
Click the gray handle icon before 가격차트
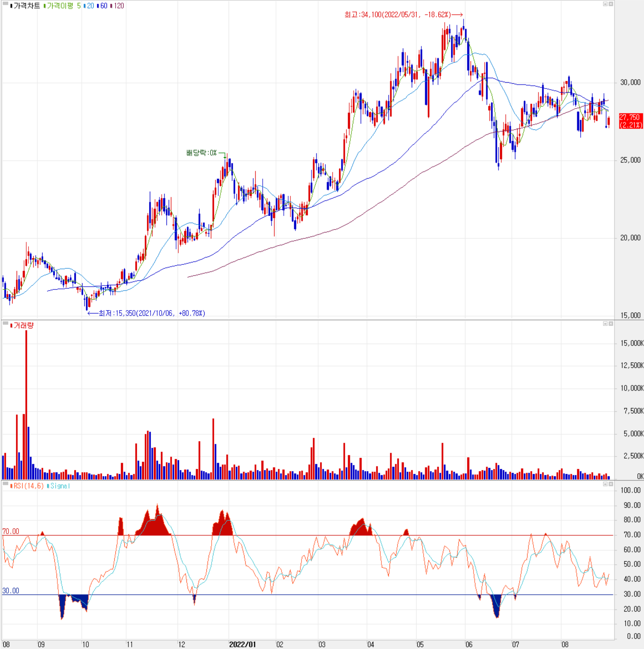(x=6, y=4)
